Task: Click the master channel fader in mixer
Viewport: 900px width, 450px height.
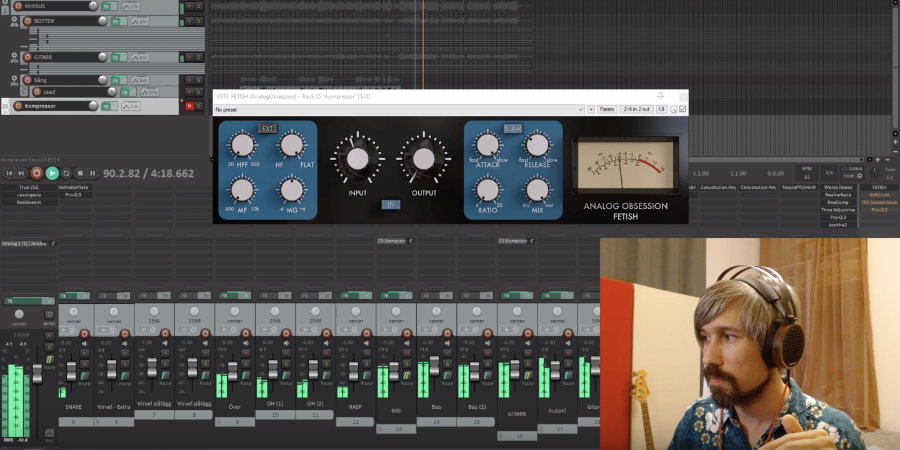Action: click(37, 374)
